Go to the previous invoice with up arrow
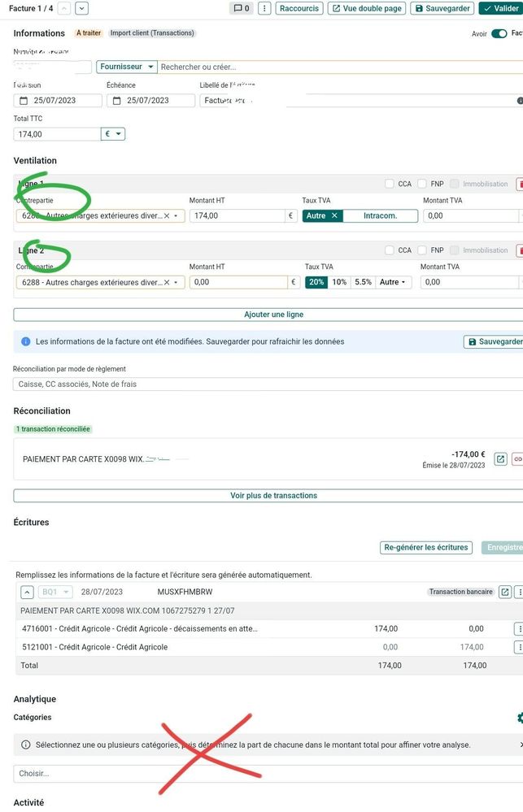523x812 pixels. click(65, 8)
